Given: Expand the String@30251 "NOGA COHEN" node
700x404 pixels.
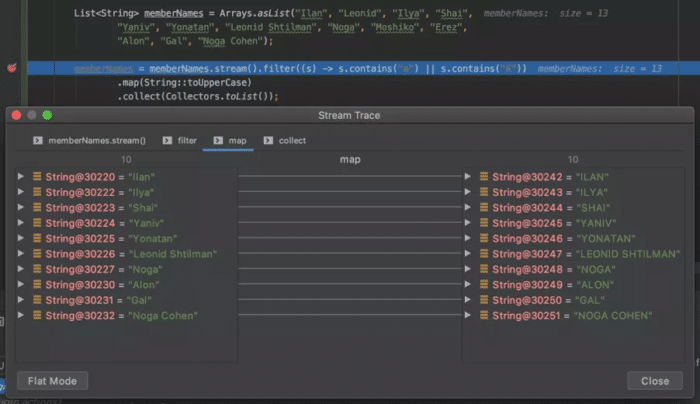Looking at the screenshot, I should (x=467, y=316).
